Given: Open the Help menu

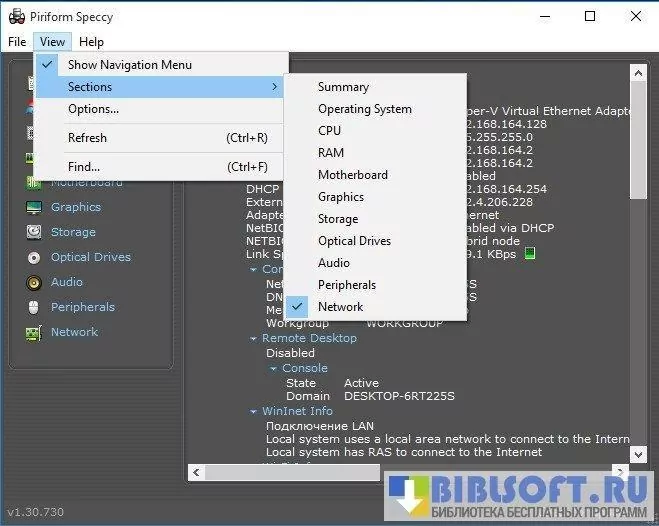Looking at the screenshot, I should pos(91,42).
